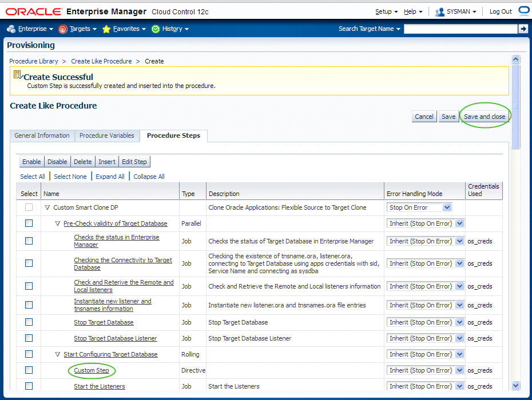
Task: Check the Checks the status in Enterprise Manager row
Action: [29, 241]
